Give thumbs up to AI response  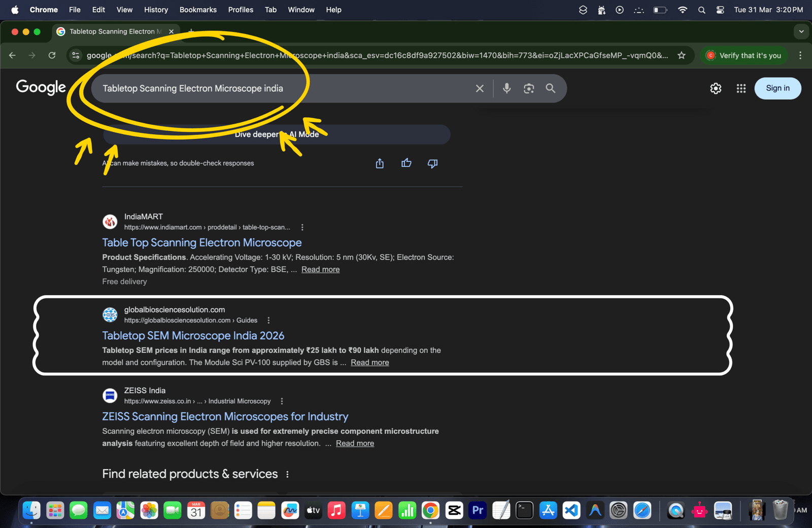tap(406, 163)
